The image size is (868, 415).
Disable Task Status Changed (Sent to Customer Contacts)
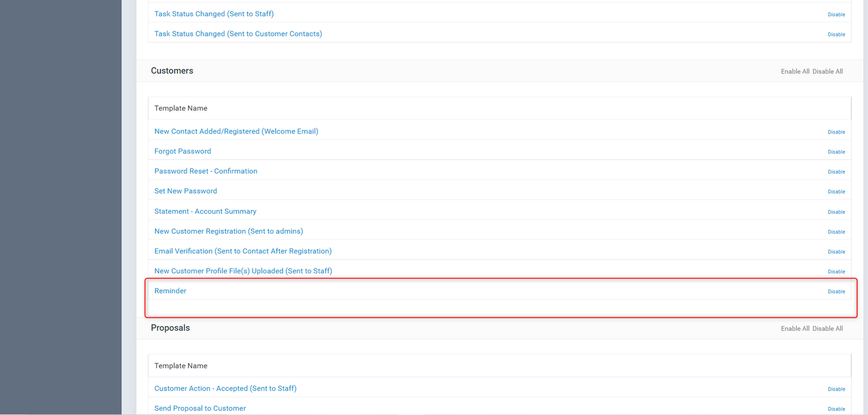click(836, 35)
